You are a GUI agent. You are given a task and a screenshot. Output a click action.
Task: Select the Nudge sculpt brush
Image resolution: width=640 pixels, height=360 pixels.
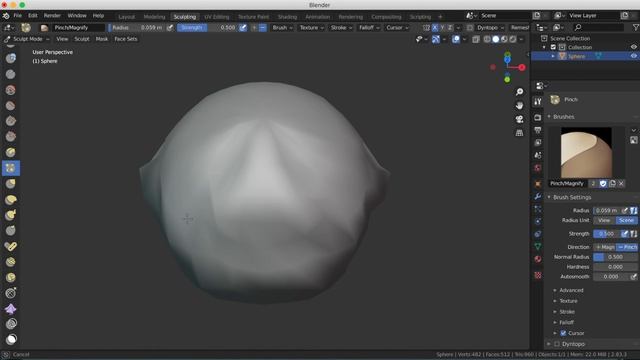[x=11, y=262]
